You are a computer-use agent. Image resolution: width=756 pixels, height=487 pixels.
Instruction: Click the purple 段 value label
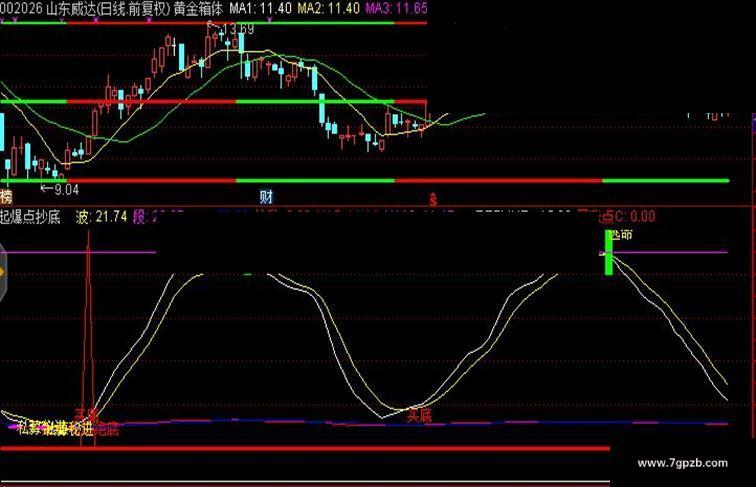click(x=147, y=217)
